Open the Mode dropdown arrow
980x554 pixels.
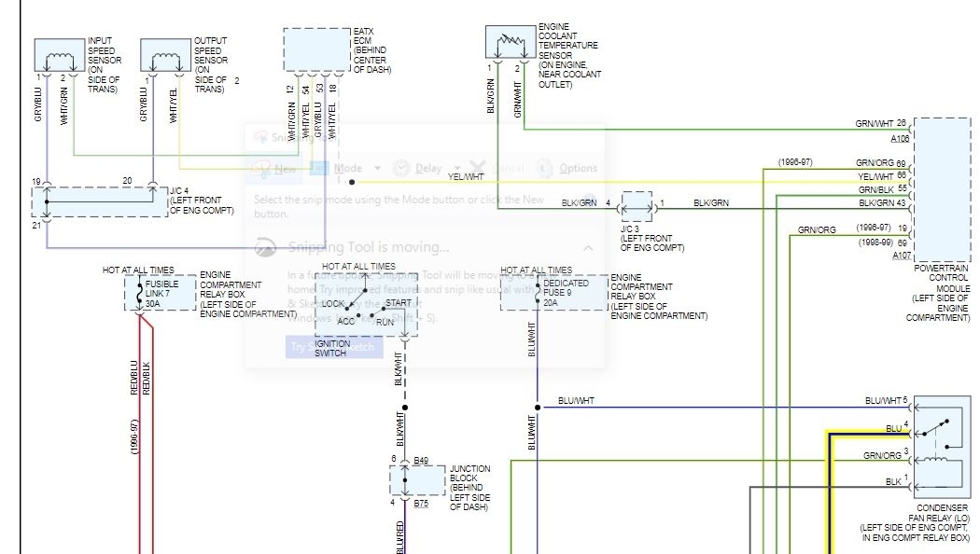pyautogui.click(x=378, y=168)
